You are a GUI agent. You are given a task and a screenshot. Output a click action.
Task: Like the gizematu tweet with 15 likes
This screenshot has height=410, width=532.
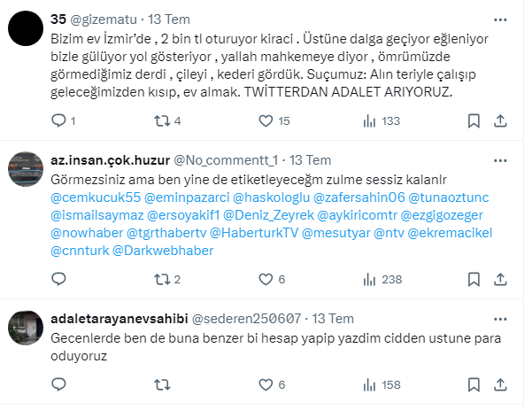(x=264, y=120)
